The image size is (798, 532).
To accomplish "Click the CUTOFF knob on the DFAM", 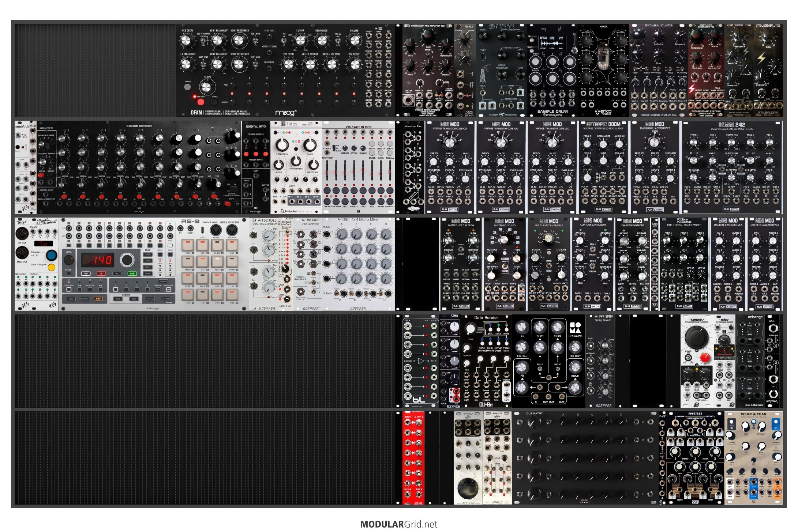I will [x=300, y=40].
